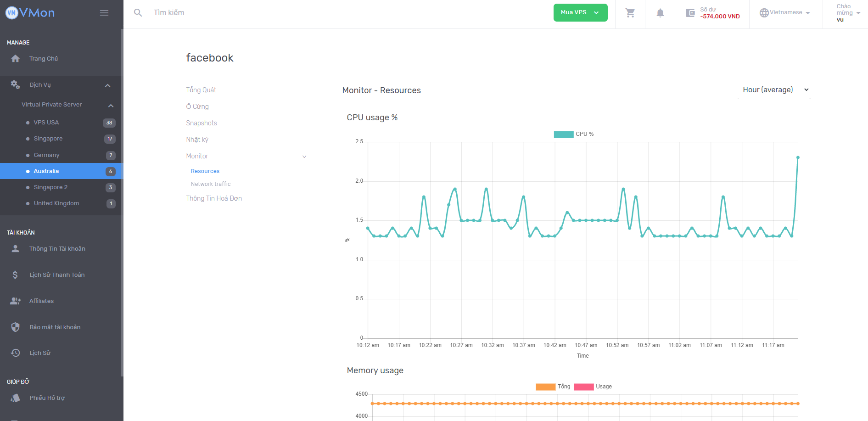Open the search magnifier icon
868x421 pixels.
pos(138,12)
